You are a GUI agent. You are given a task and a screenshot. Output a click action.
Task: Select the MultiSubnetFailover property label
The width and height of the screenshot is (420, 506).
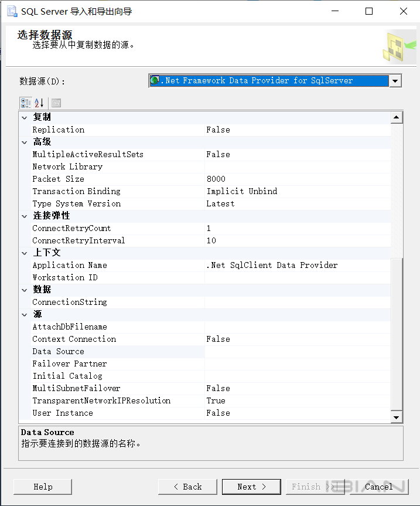(x=76, y=389)
